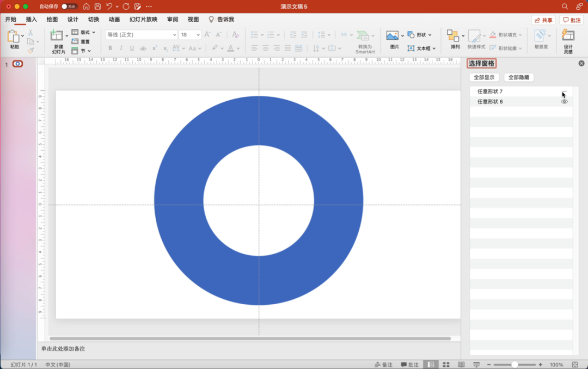Switch to the Insert (插入) tab
The width and height of the screenshot is (588, 369).
click(x=32, y=20)
